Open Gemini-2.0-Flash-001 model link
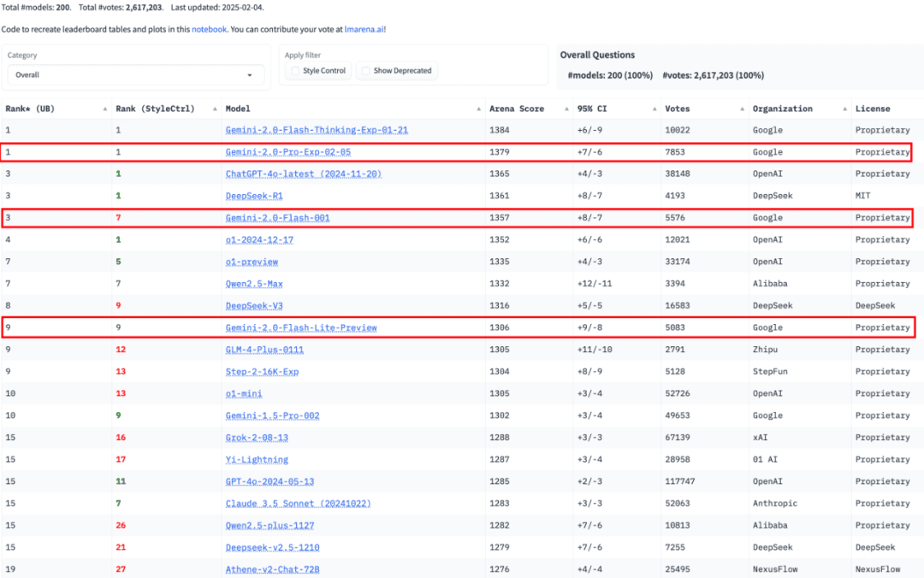The image size is (924, 578). 277,218
